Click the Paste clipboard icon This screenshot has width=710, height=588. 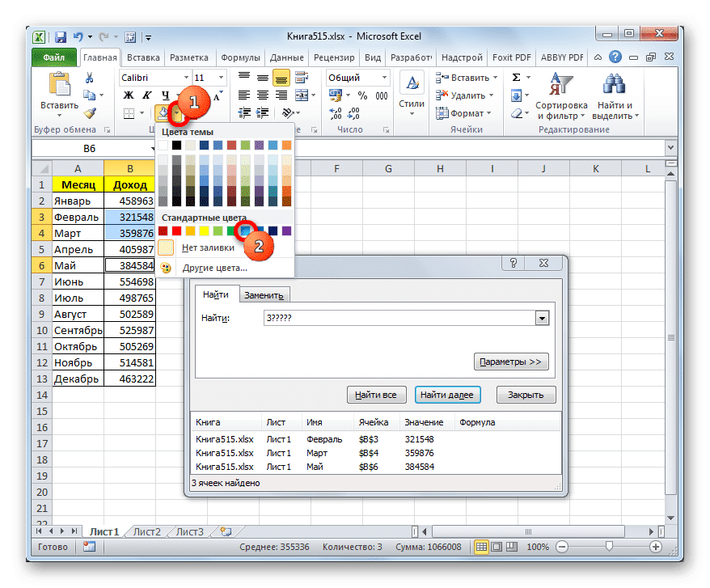(x=59, y=85)
